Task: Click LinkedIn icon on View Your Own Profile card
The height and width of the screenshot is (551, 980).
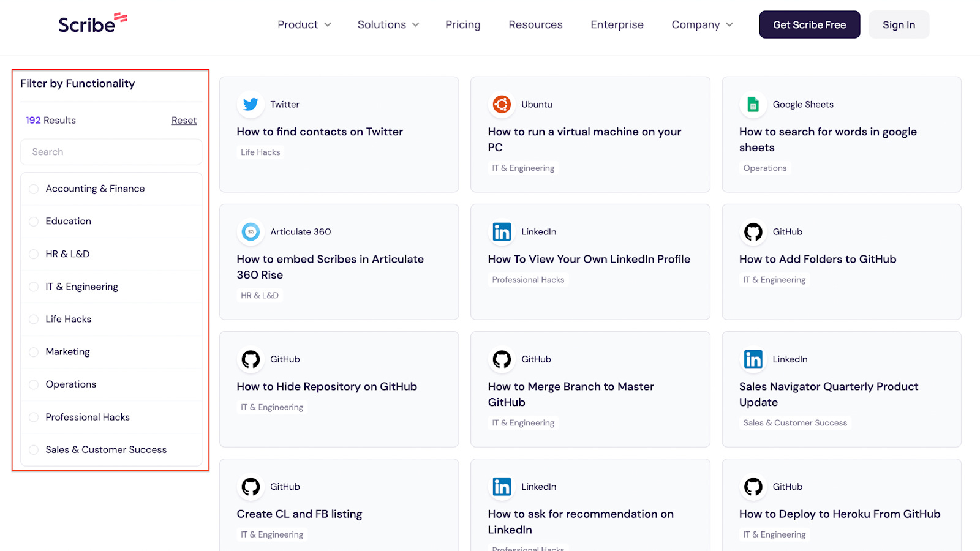Action: [x=502, y=232]
